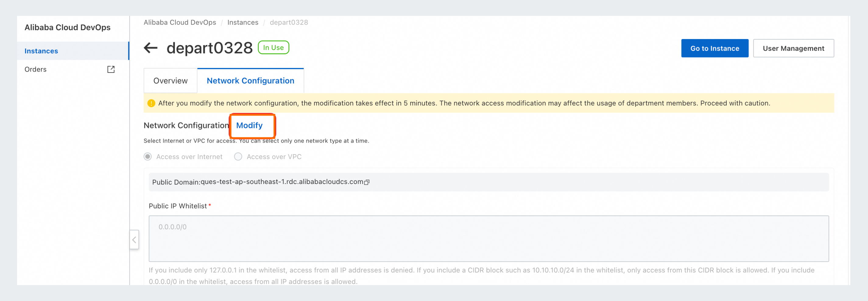This screenshot has height=301, width=868.
Task: Click the back arrow beside depart0328
Action: coord(151,48)
